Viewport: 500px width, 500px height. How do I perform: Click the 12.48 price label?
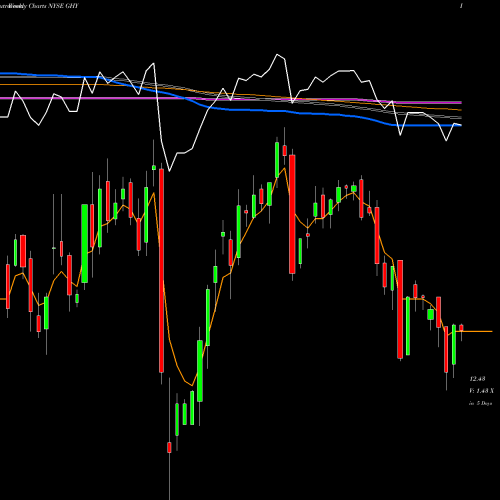477,379
